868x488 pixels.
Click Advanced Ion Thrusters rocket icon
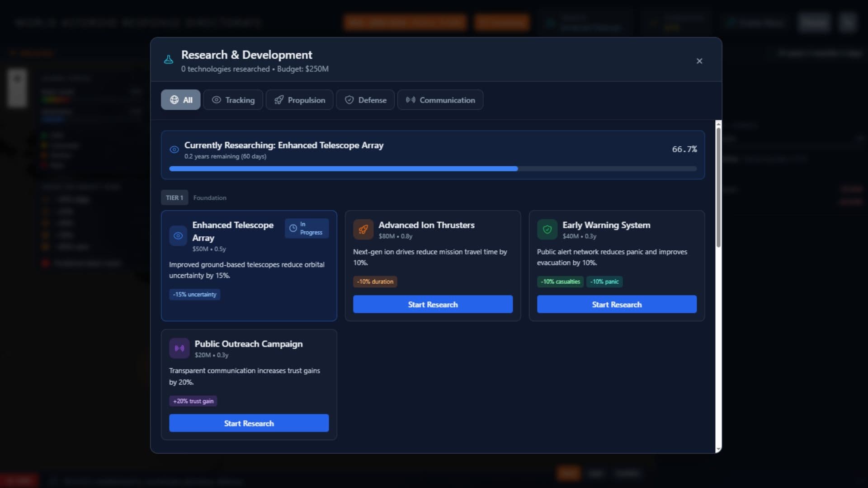point(363,230)
